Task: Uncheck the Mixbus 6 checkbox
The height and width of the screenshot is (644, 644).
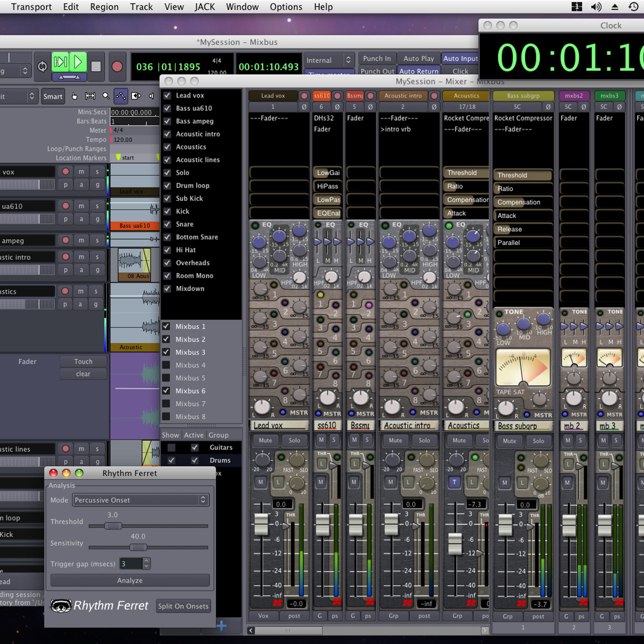Action: click(x=166, y=391)
